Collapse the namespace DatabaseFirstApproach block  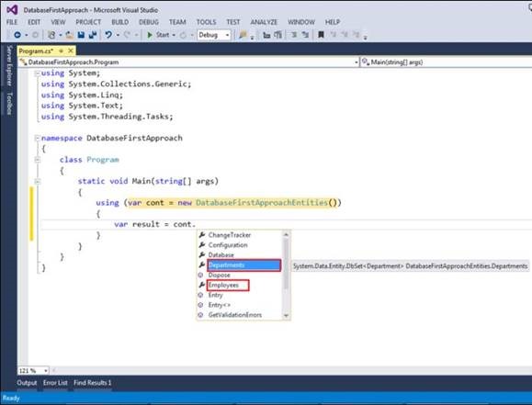pyautogui.click(x=38, y=138)
